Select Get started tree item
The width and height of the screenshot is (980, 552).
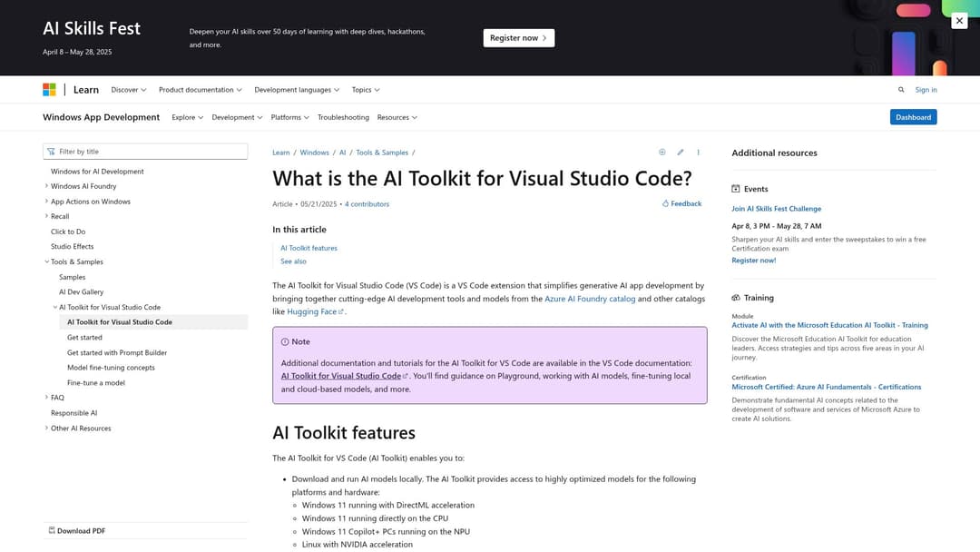[x=84, y=337]
